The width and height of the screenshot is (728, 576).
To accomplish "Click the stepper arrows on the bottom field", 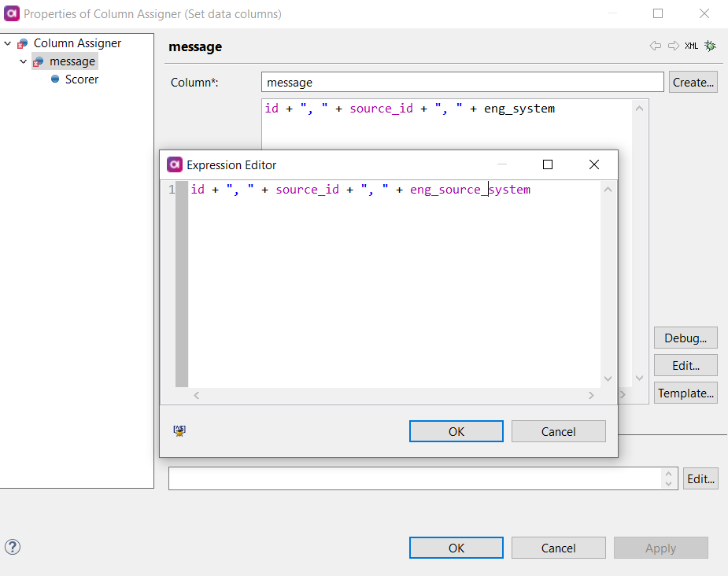I will 669,478.
